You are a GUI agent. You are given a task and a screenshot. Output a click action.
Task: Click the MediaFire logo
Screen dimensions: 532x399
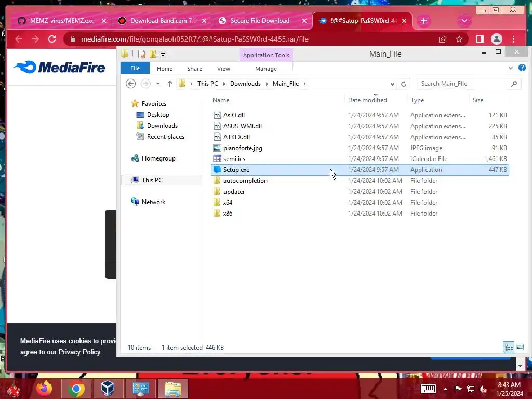pyautogui.click(x=59, y=67)
